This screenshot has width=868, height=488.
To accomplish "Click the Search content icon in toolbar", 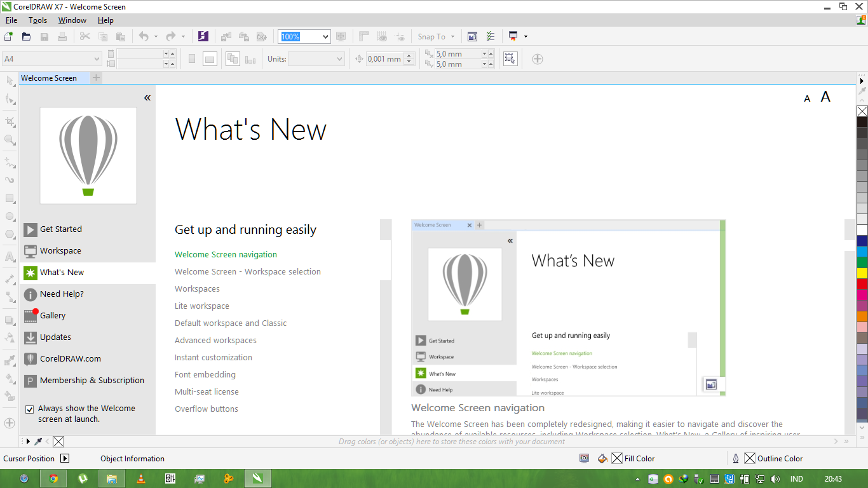I will click(203, 37).
